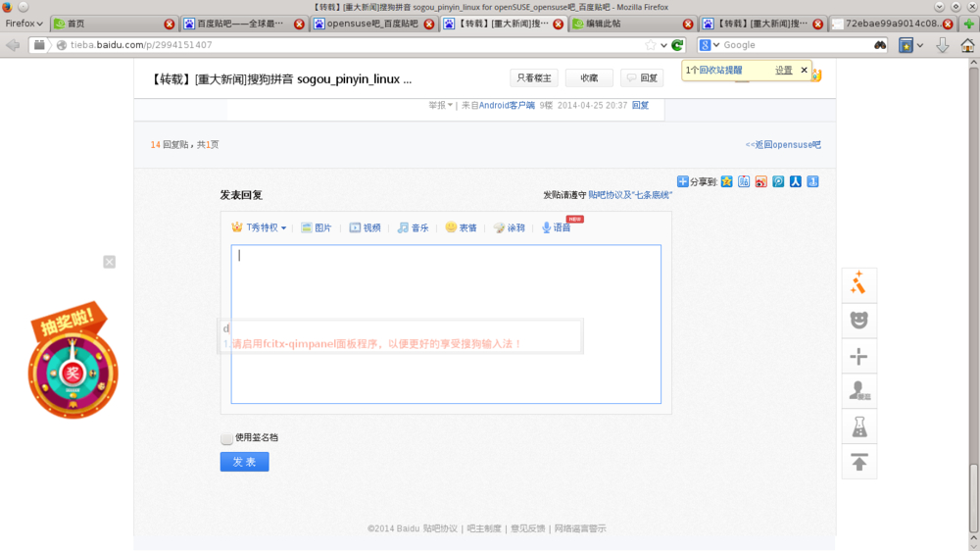Share to Qzone via the yellow star icon
The image size is (980, 551).
726,181
